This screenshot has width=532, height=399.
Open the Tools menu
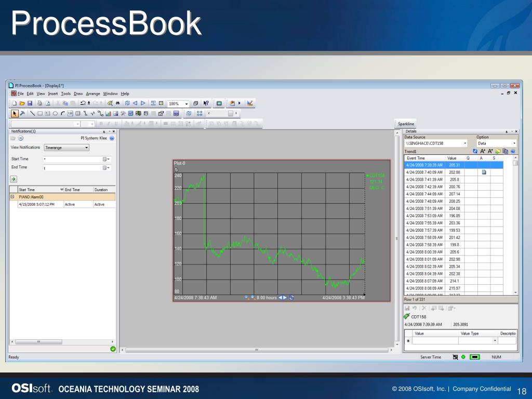tap(66, 94)
